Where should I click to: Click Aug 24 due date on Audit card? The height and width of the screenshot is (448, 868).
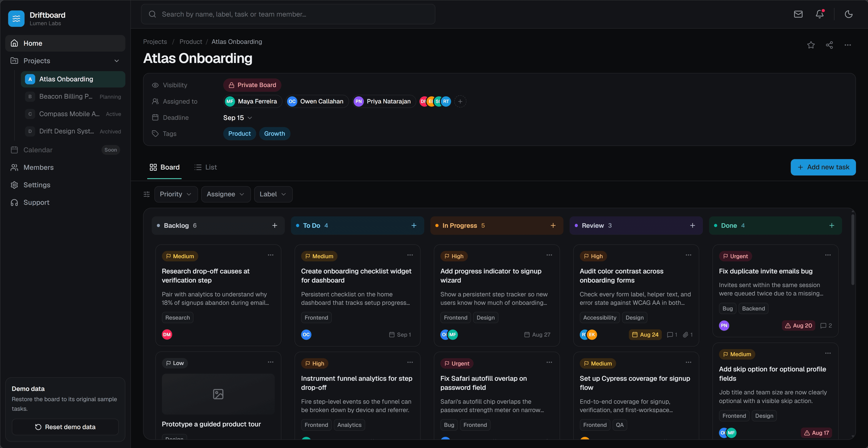645,335
